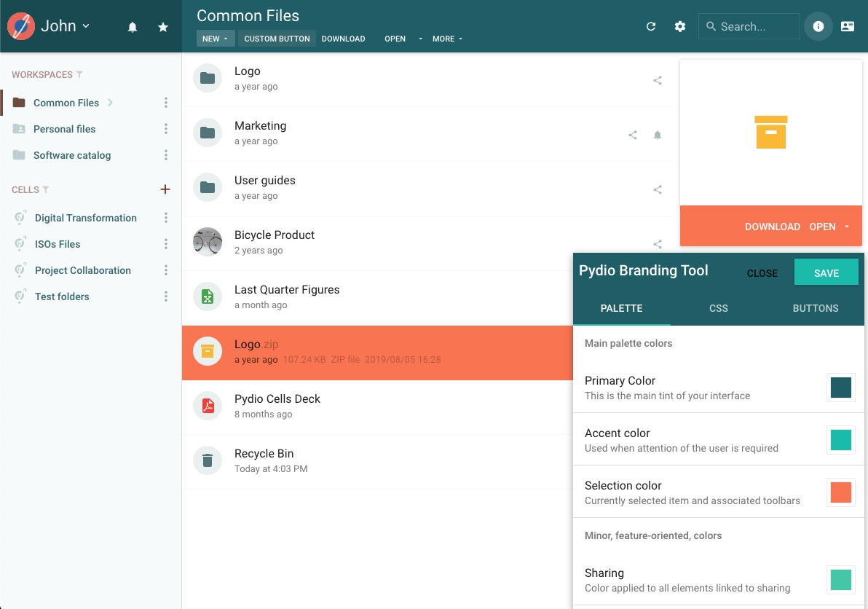Open settings gear icon in header
The image size is (868, 609).
[x=680, y=26]
